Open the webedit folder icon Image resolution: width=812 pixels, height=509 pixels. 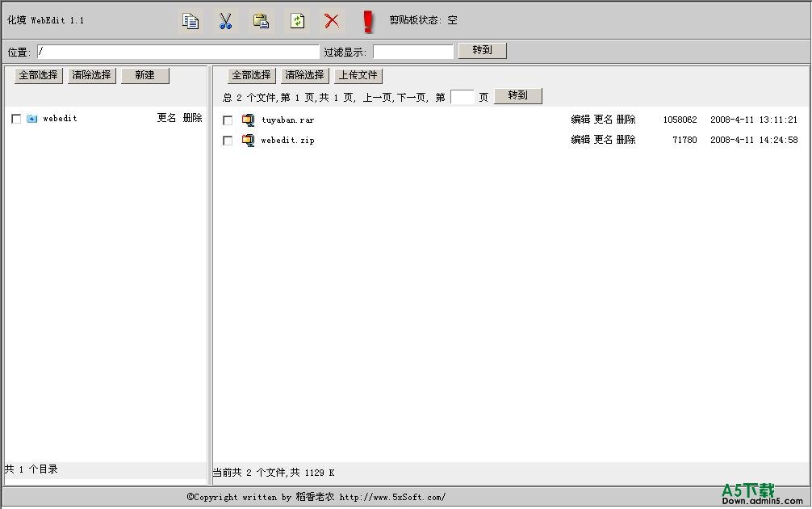(x=32, y=119)
